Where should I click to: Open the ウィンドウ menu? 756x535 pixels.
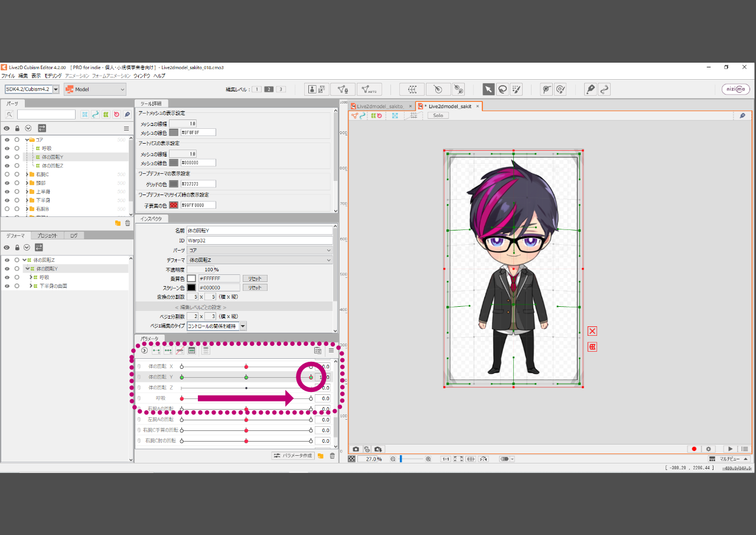point(142,76)
